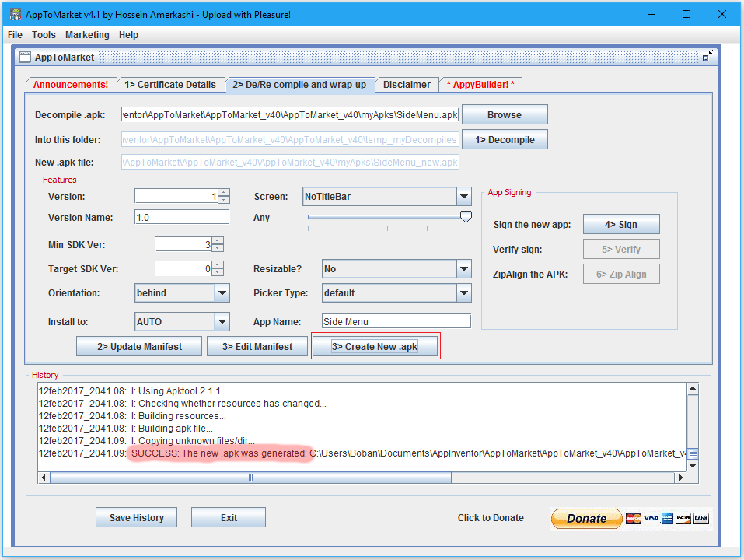Click the Version number field
Screen dimensions: 744x560
click(x=176, y=196)
